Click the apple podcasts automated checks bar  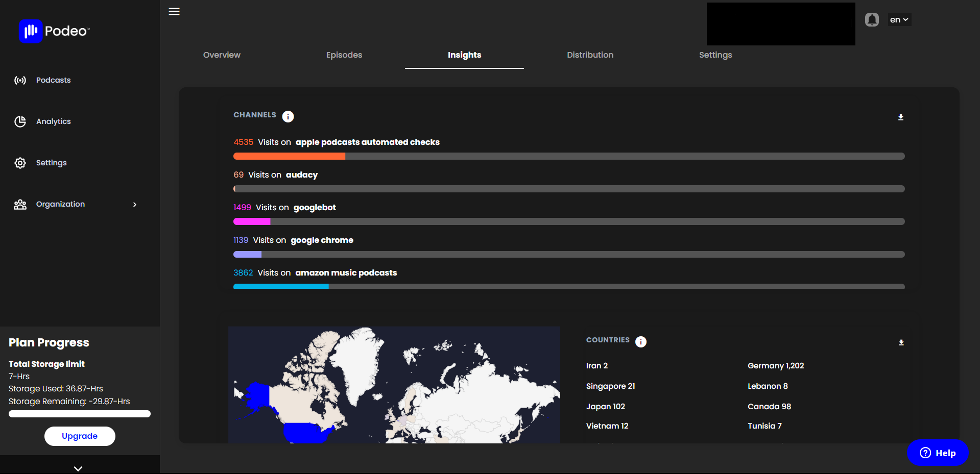click(x=569, y=156)
